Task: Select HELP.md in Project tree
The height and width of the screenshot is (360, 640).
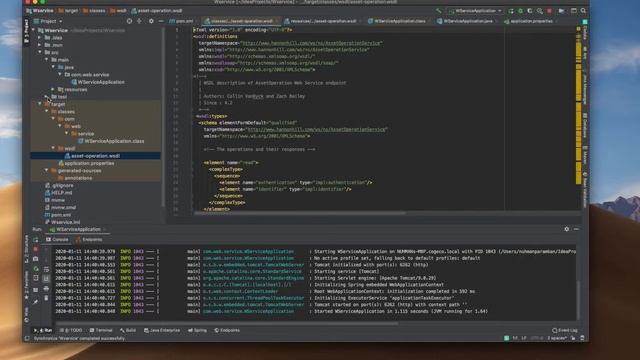Action: pos(58,193)
